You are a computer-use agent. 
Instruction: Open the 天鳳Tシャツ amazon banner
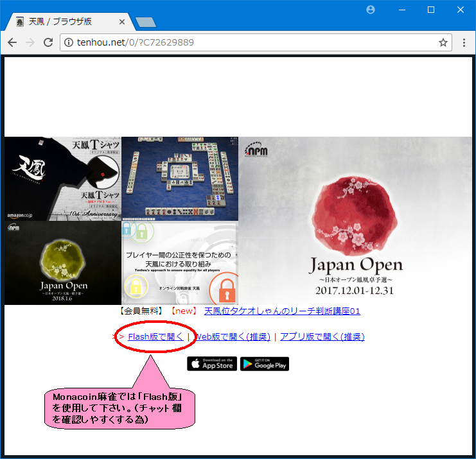pyautogui.click(x=63, y=178)
